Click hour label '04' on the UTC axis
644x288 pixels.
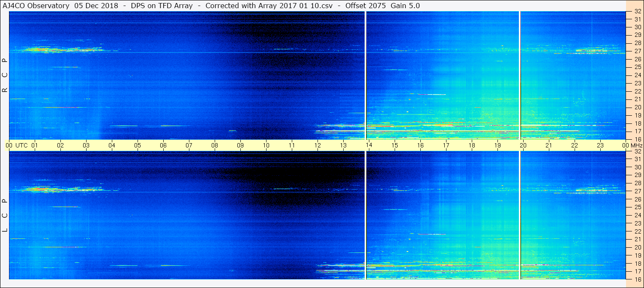112,145
